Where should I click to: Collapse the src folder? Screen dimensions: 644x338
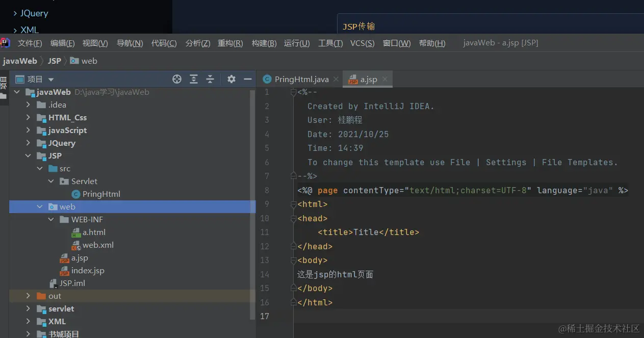[40, 169]
